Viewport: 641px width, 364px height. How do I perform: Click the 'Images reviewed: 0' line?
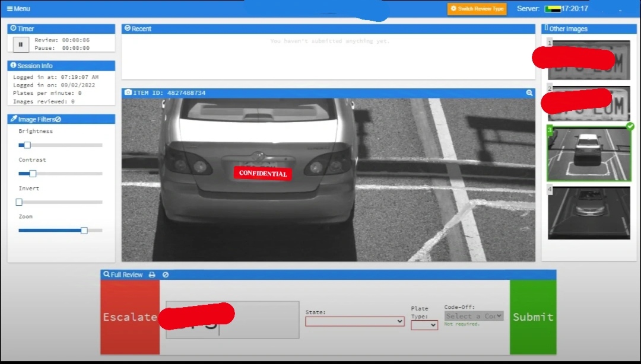click(x=44, y=101)
